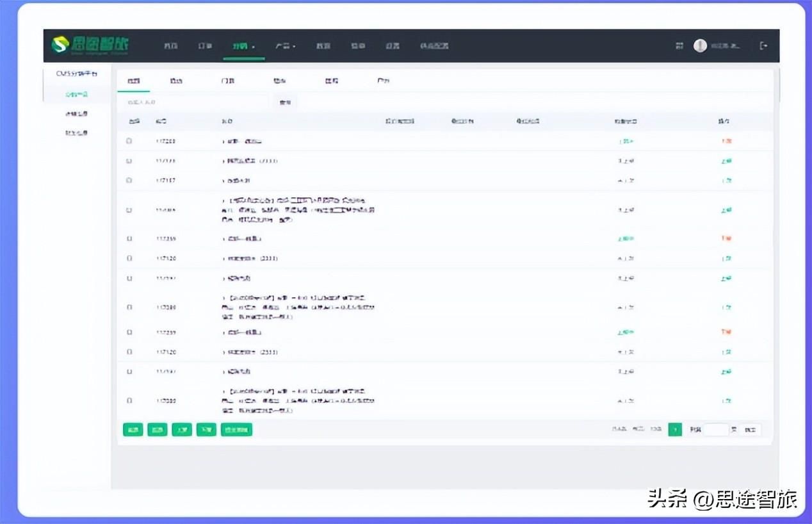
Task: Click the leftmost green button below the table
Action: [x=133, y=430]
